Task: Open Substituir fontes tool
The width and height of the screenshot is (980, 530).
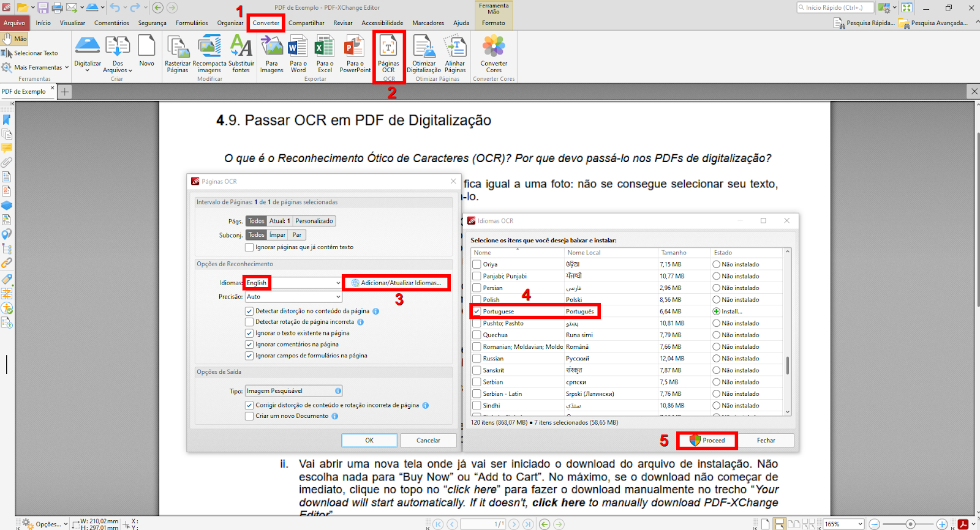Action: click(x=241, y=54)
